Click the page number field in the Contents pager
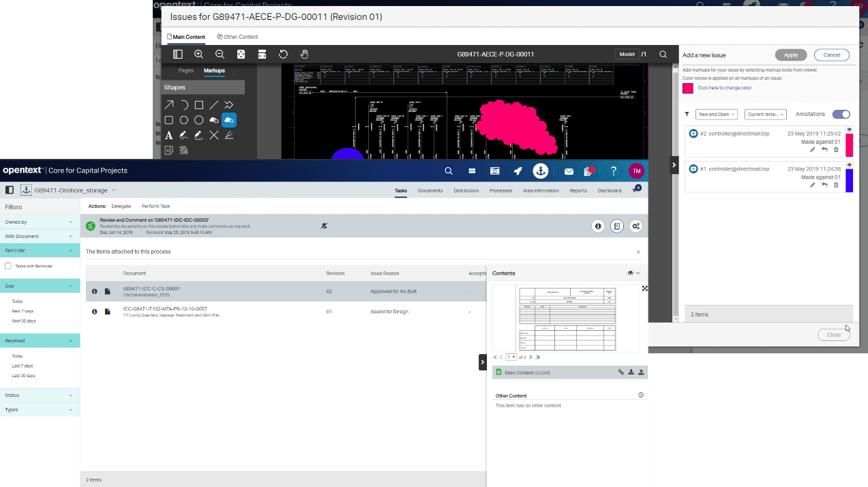The width and height of the screenshot is (868, 487). (x=512, y=357)
